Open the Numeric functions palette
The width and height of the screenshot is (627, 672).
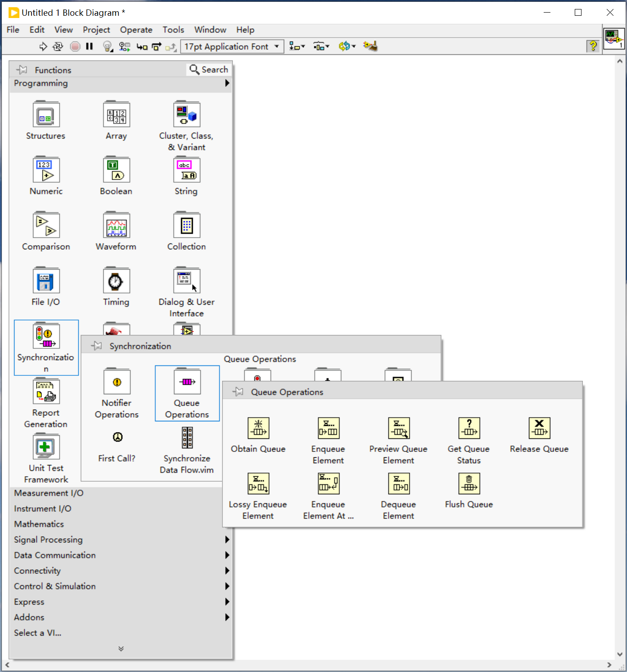tap(46, 176)
